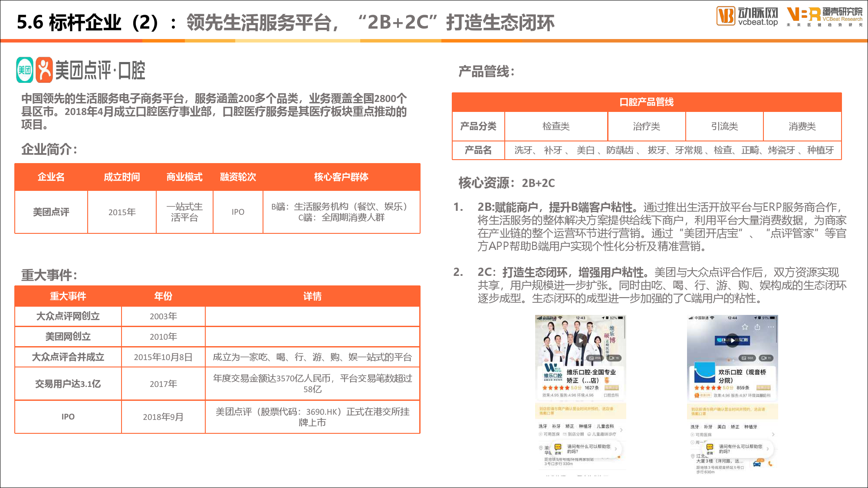Screen dimensions: 868x488
Task: Click the 引流类 product category cell
Action: 724,126
